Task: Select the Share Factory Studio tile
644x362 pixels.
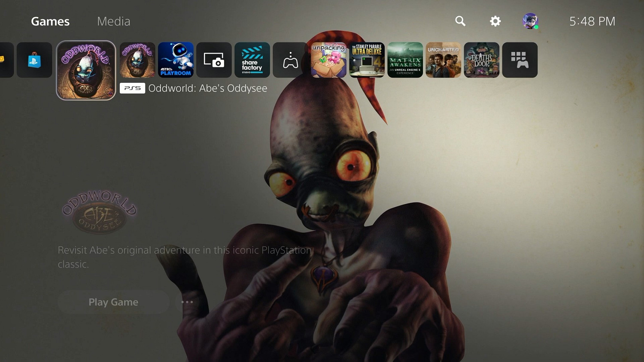Action: [252, 60]
